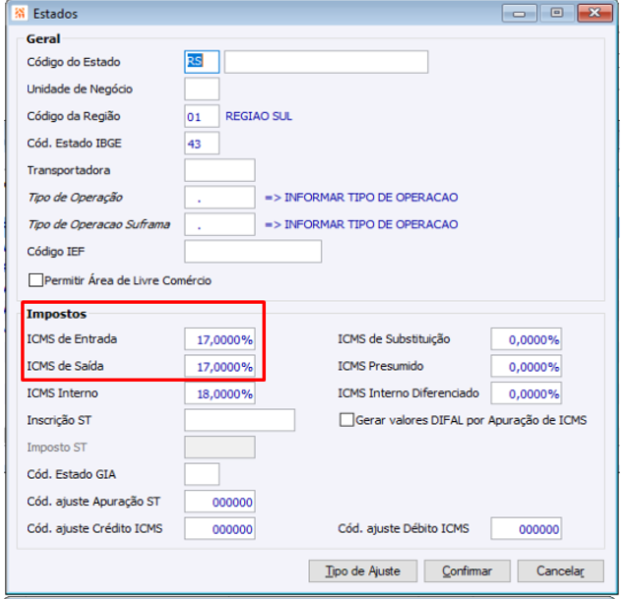Click the Cód. Estado GIA field
The width and height of the screenshot is (621, 599).
click(x=202, y=474)
